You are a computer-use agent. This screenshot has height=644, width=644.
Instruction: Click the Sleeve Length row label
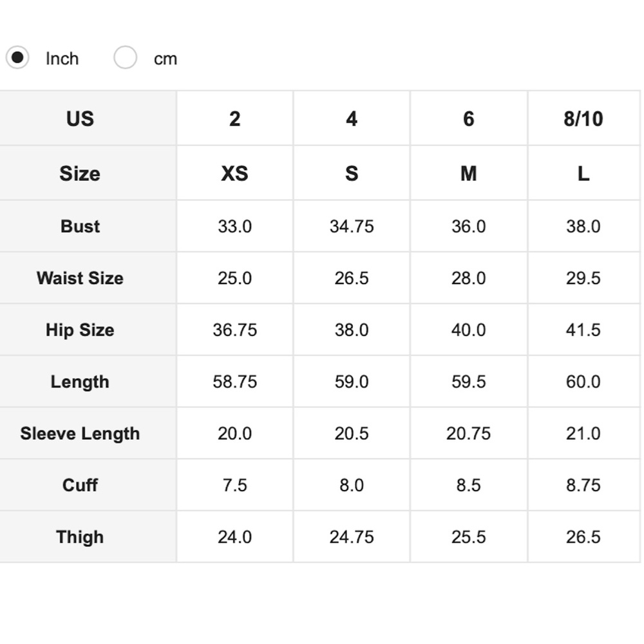80,433
